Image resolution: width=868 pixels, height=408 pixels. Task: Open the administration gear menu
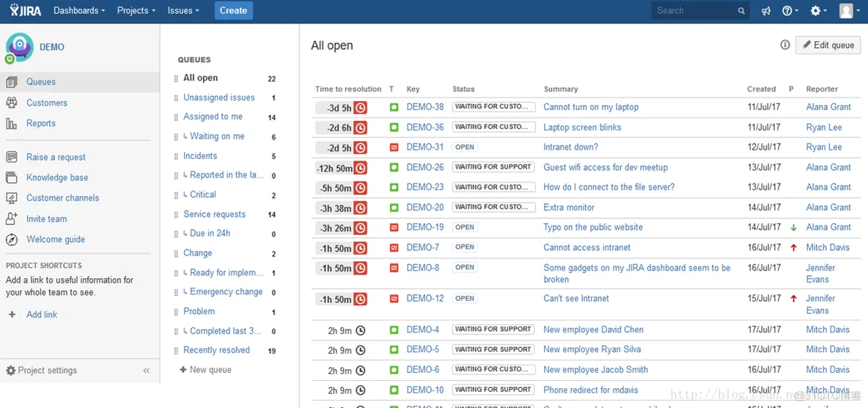[x=818, y=10]
